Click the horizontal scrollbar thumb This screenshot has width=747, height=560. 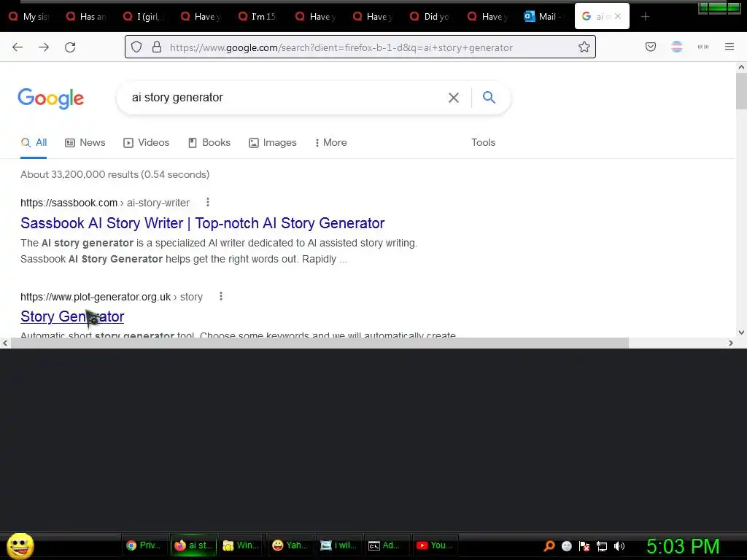point(320,343)
